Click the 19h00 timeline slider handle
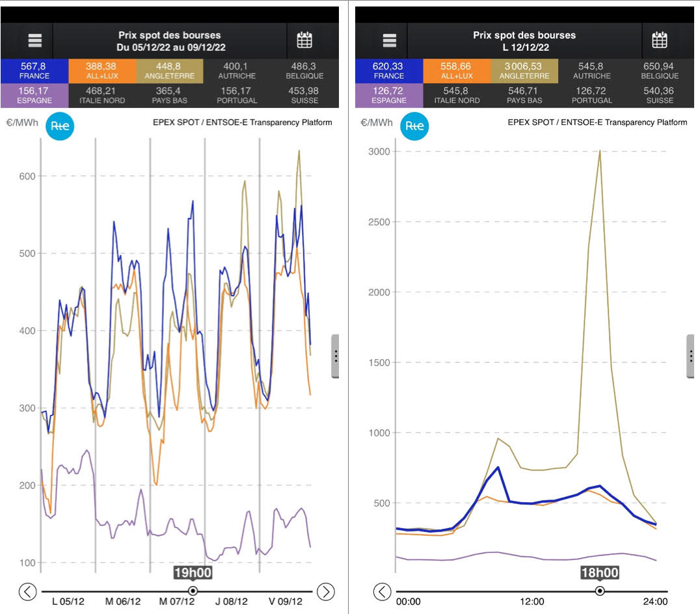This screenshot has width=700, height=614. pos(193,591)
